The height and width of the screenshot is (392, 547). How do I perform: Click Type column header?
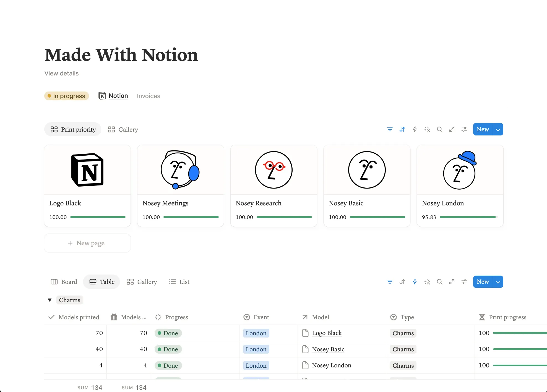(430, 317)
